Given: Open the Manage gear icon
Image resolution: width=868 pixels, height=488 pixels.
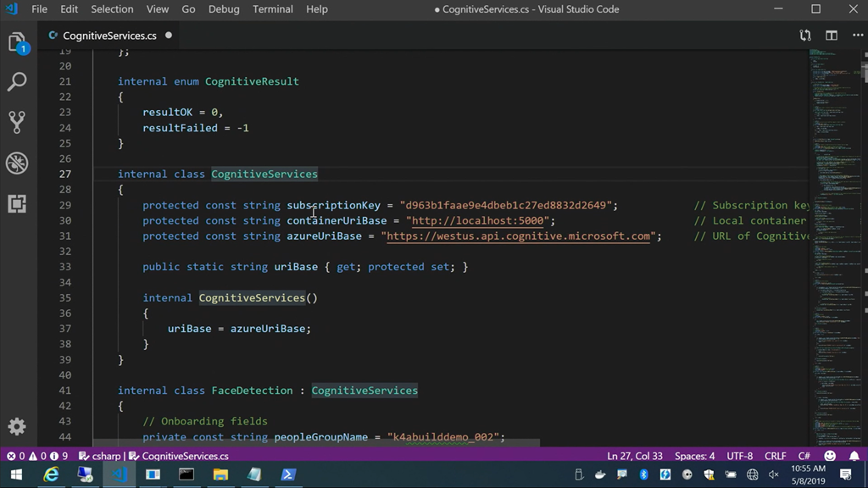Looking at the screenshot, I should click(17, 426).
